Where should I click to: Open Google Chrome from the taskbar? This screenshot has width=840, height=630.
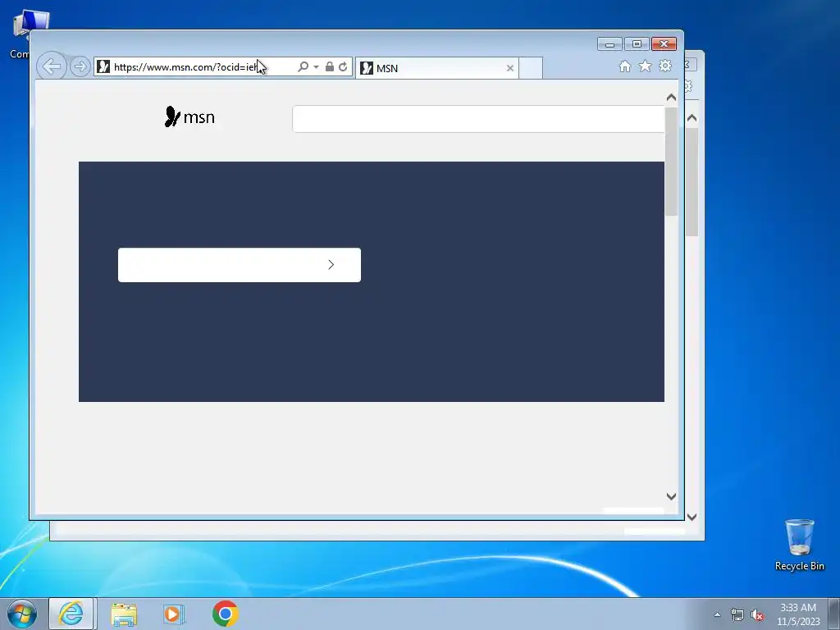point(225,614)
